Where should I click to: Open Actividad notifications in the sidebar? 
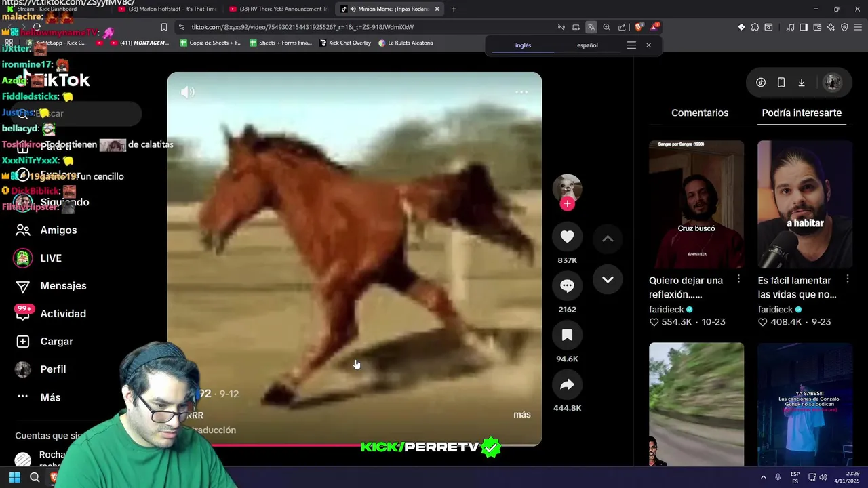click(63, 313)
